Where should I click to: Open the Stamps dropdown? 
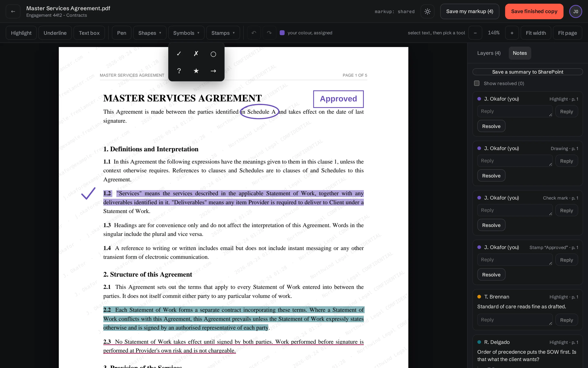point(223,33)
